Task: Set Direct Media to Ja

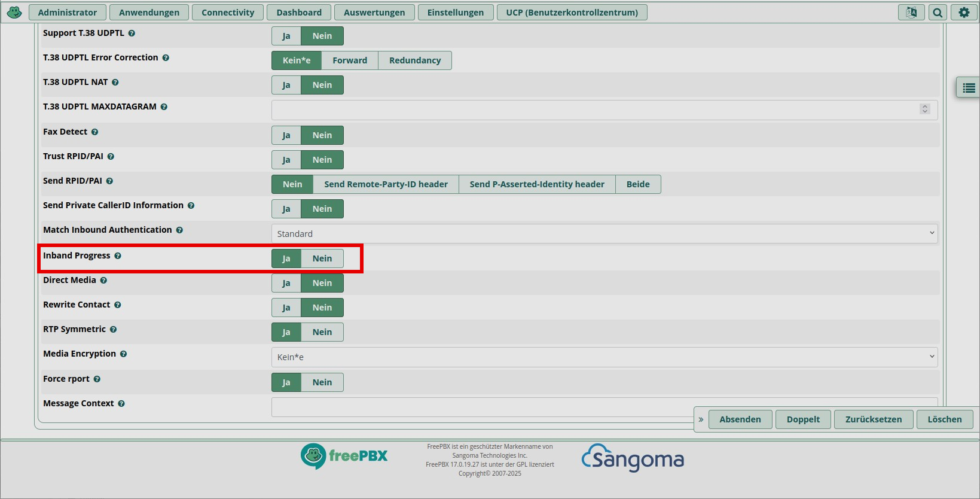Action: point(286,283)
